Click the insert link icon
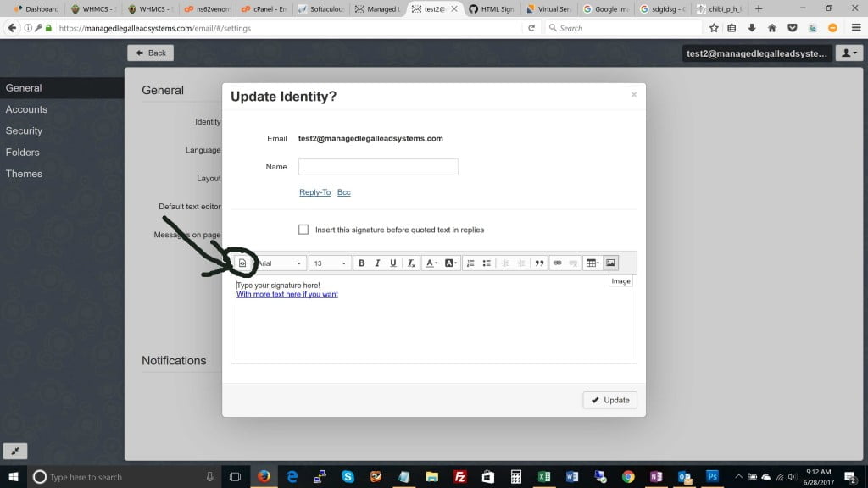Image resolution: width=868 pixels, height=488 pixels. coord(558,263)
